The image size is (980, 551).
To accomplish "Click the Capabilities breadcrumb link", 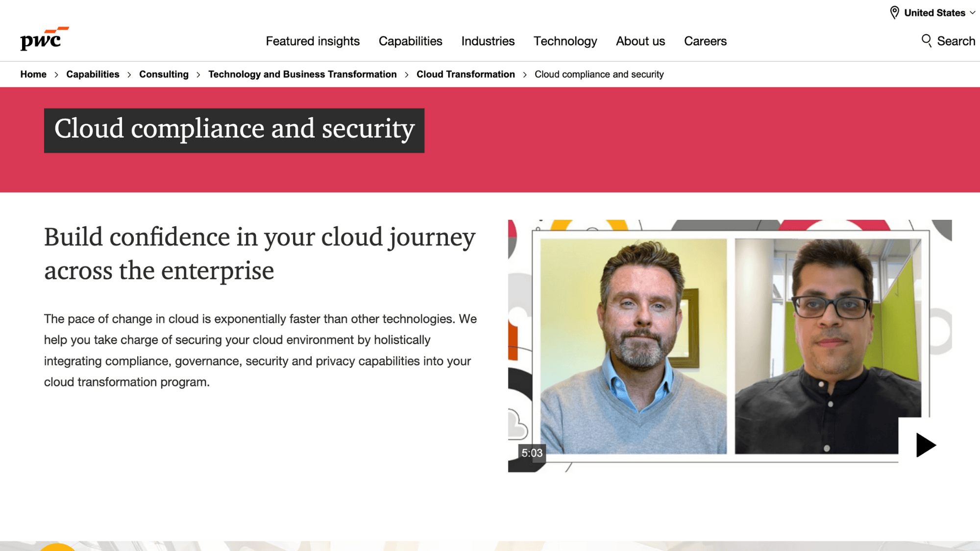I will 93,74.
